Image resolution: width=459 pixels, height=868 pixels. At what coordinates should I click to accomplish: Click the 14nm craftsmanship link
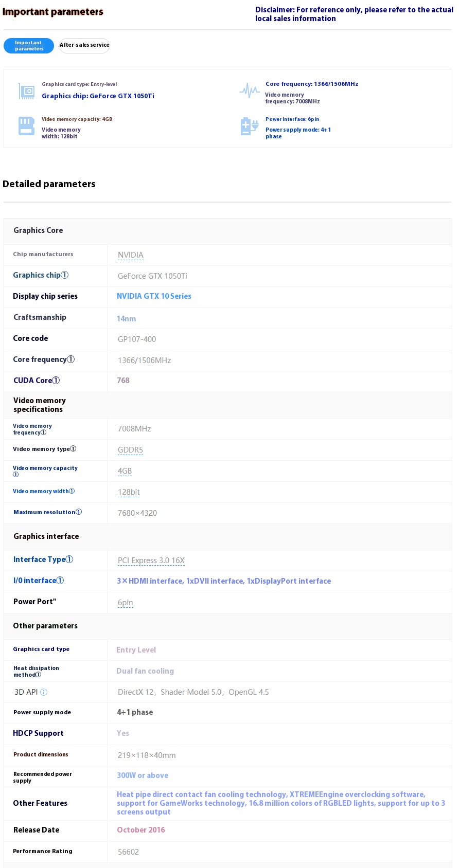click(126, 319)
